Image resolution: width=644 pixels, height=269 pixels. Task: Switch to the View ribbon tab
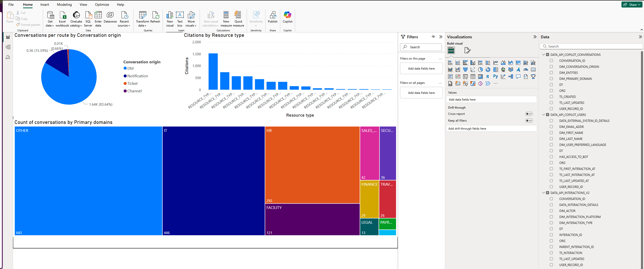pyautogui.click(x=83, y=5)
